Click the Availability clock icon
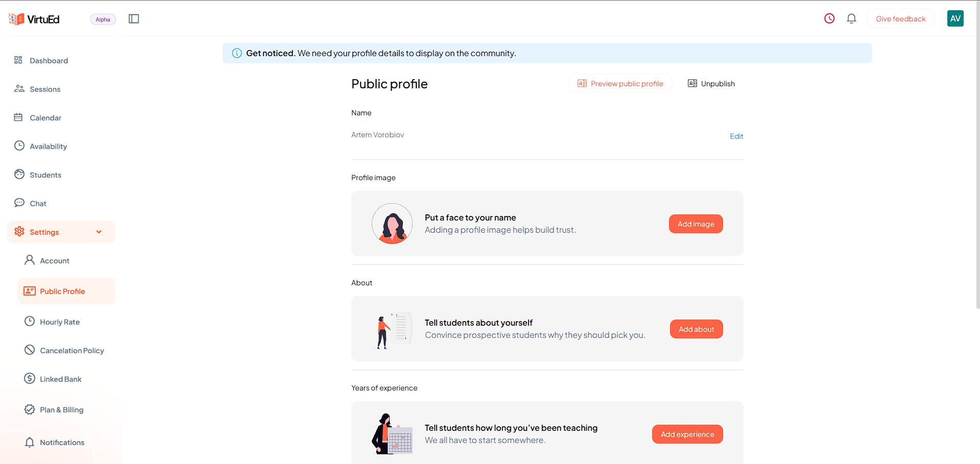The width and height of the screenshot is (980, 464). click(x=19, y=146)
